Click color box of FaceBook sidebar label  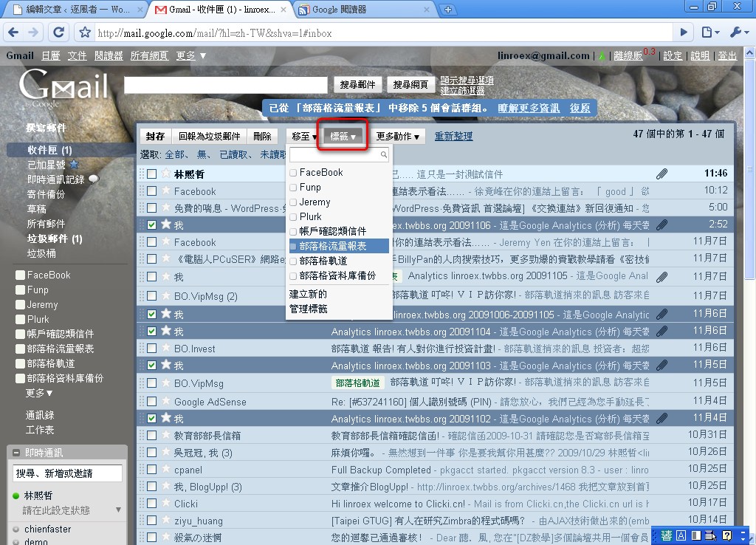coord(20,275)
